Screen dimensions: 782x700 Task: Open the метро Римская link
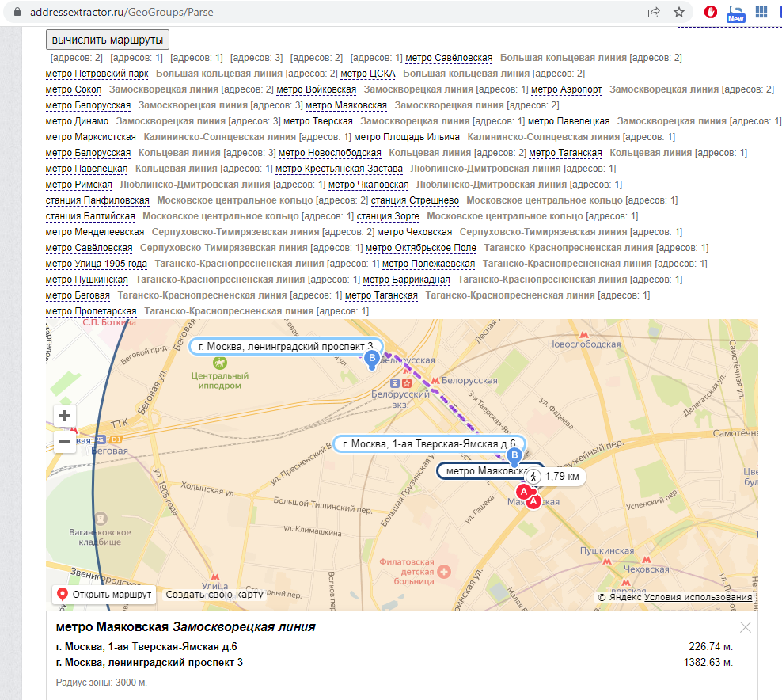point(79,185)
